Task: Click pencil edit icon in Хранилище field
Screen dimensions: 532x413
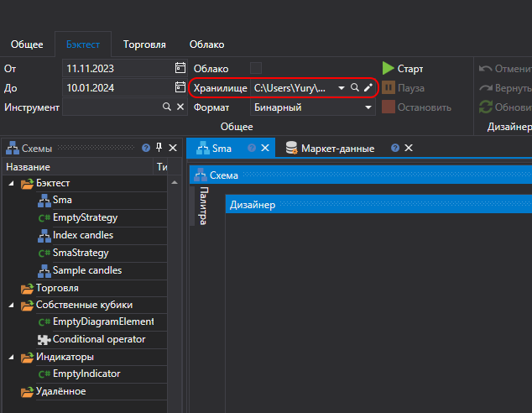Action: pos(368,87)
